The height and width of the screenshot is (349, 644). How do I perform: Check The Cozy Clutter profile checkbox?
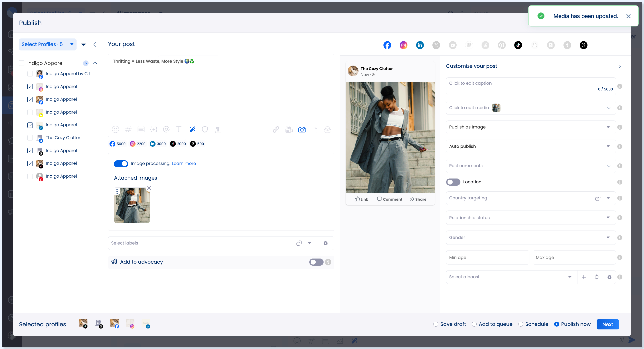[30, 138]
